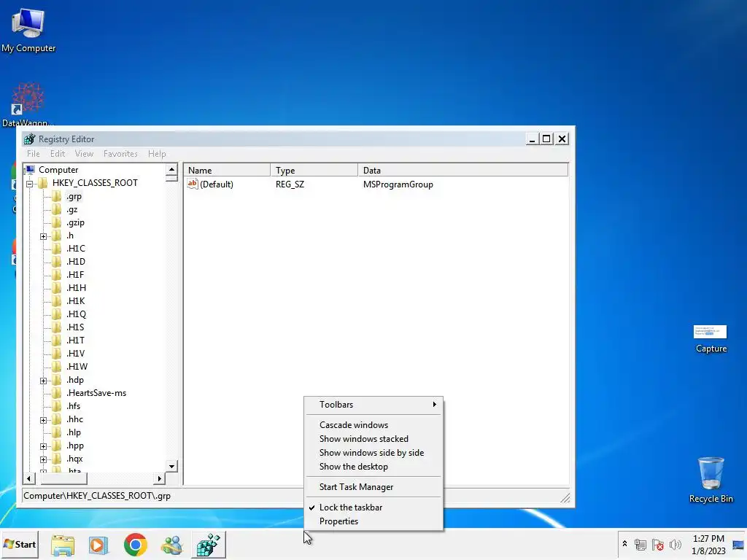Click tree horizontal scroll left arrow

(28, 478)
